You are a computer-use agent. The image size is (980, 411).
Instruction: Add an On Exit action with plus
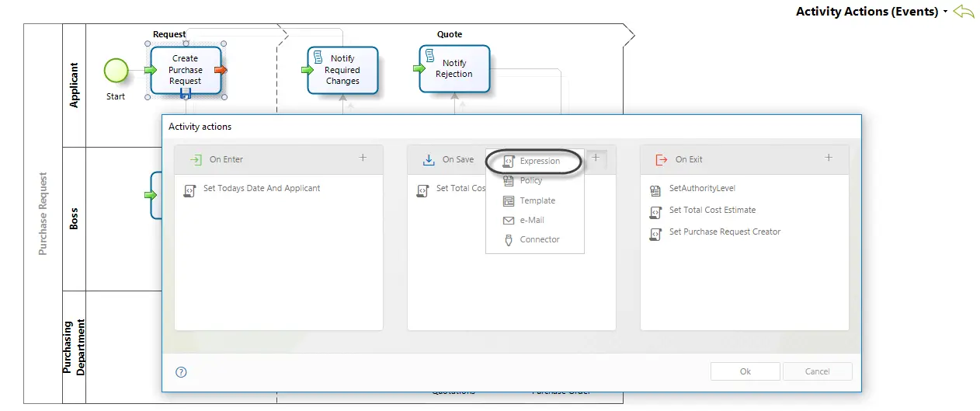[829, 158]
